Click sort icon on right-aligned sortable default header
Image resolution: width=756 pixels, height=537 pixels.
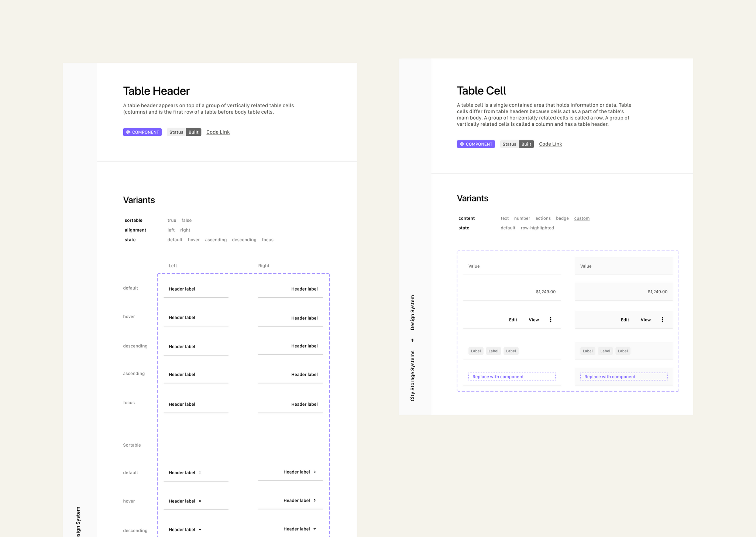tap(315, 472)
